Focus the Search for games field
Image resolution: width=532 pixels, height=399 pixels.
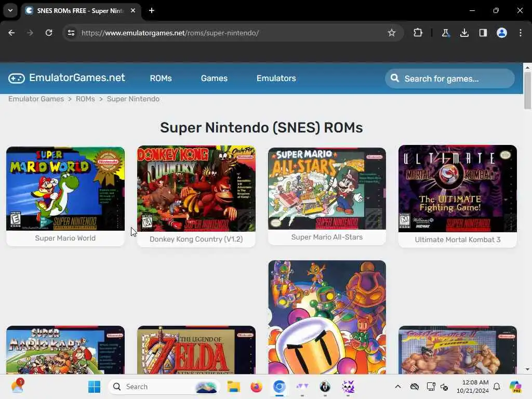450,78
